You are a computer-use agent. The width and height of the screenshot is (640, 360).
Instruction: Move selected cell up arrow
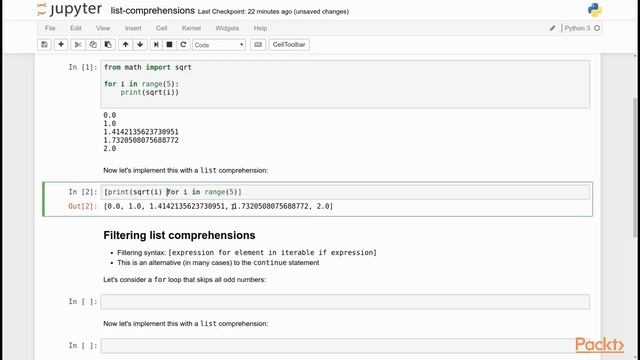(126, 44)
